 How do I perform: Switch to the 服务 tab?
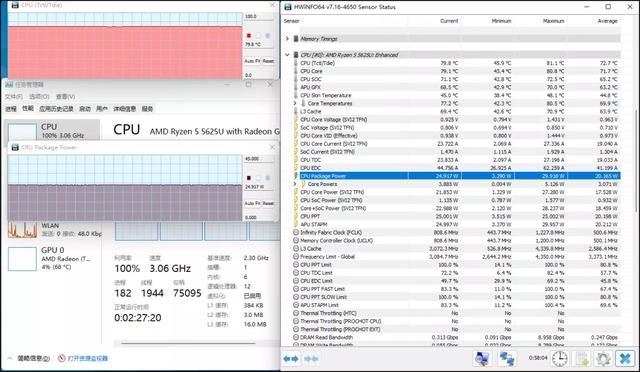point(147,109)
